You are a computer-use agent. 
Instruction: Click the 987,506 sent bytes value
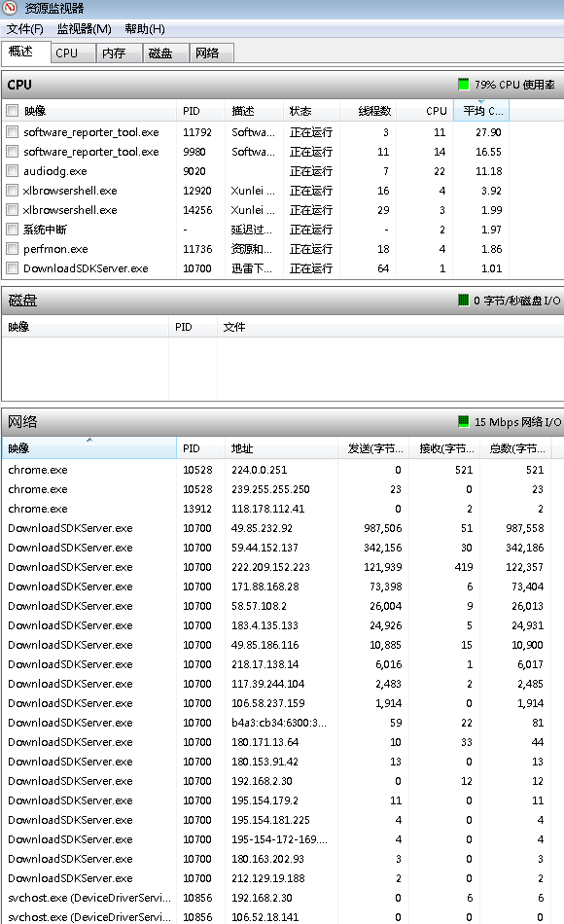pyautogui.click(x=383, y=528)
